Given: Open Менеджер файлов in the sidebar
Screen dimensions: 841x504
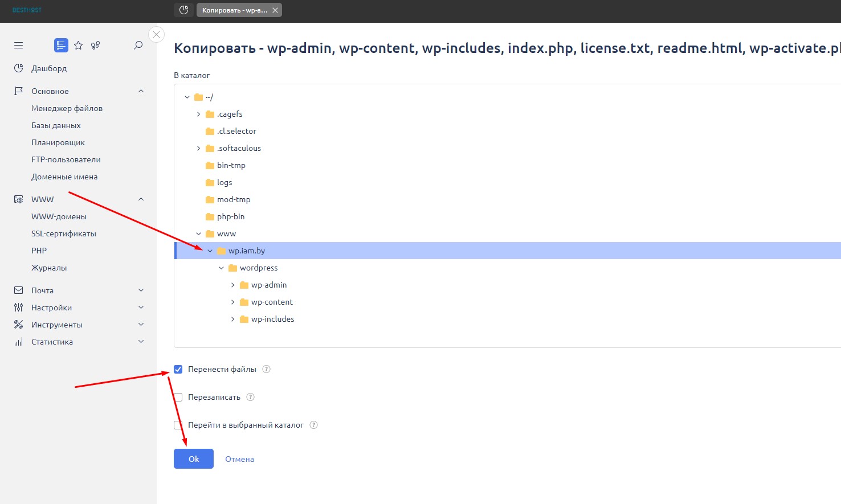Looking at the screenshot, I should 67,108.
